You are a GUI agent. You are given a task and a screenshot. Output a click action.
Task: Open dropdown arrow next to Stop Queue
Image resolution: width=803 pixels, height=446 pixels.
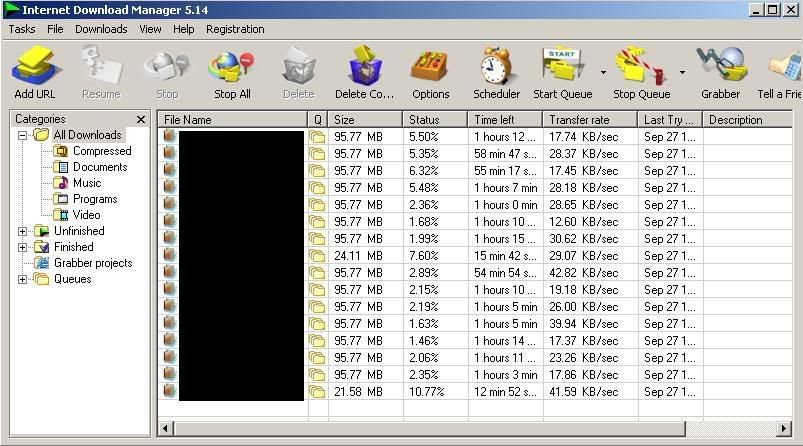pos(683,73)
